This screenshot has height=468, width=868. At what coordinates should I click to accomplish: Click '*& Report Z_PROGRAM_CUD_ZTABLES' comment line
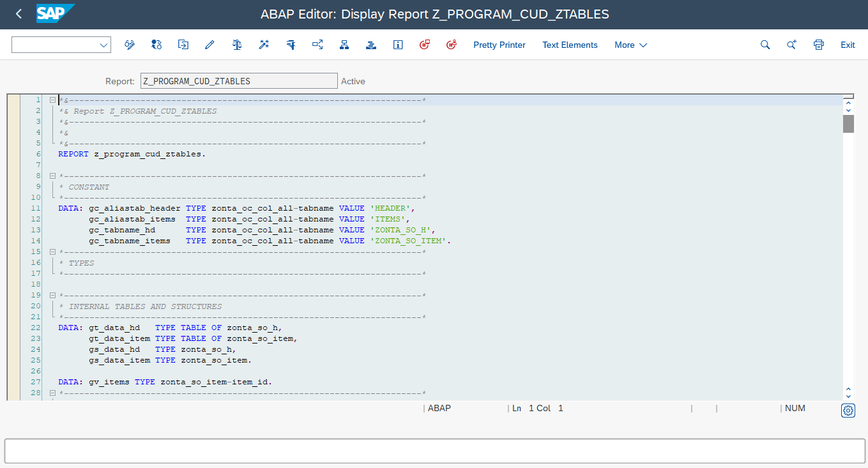[x=137, y=111]
